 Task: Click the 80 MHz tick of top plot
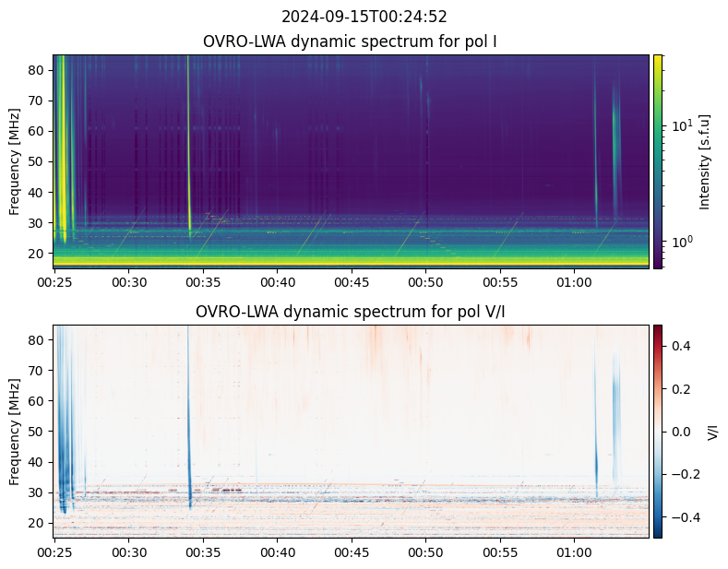pyautogui.click(x=37, y=70)
